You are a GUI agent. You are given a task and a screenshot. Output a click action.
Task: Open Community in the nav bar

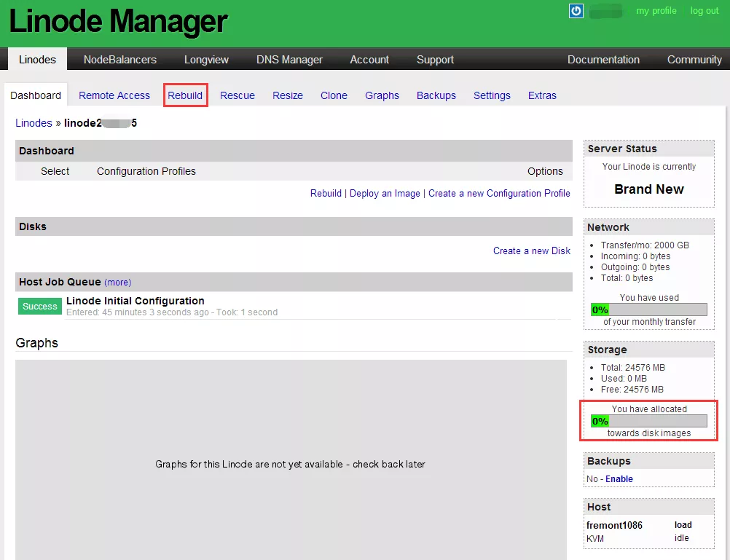pyautogui.click(x=694, y=60)
